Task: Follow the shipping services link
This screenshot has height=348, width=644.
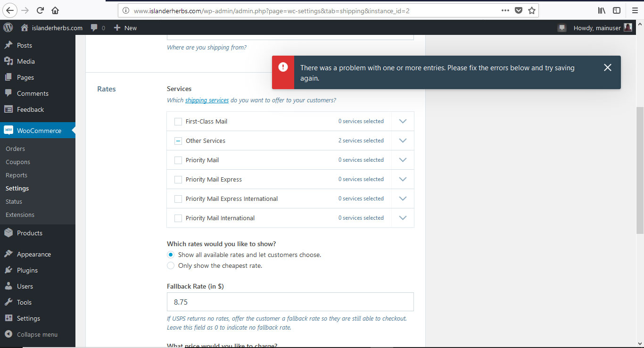Action: tap(207, 100)
